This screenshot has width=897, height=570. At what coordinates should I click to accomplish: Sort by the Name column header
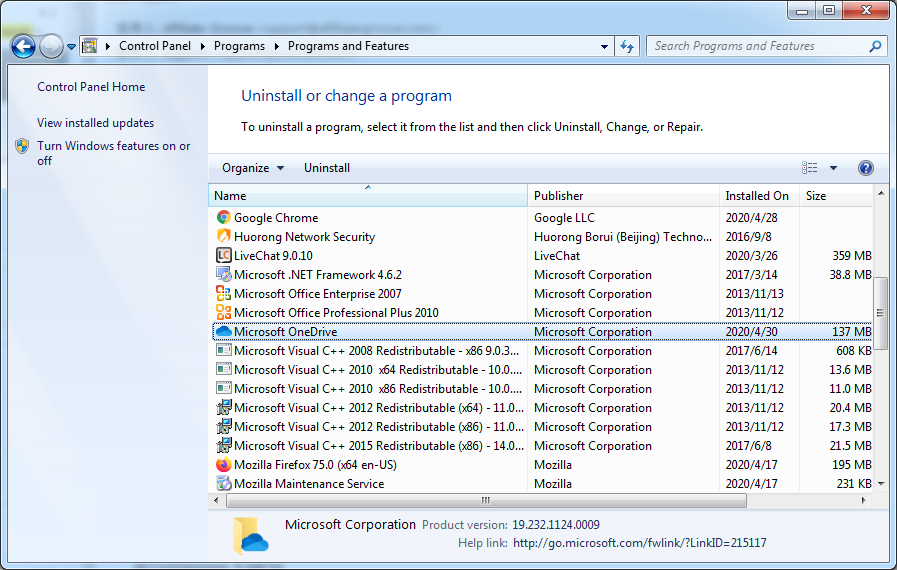click(x=368, y=196)
